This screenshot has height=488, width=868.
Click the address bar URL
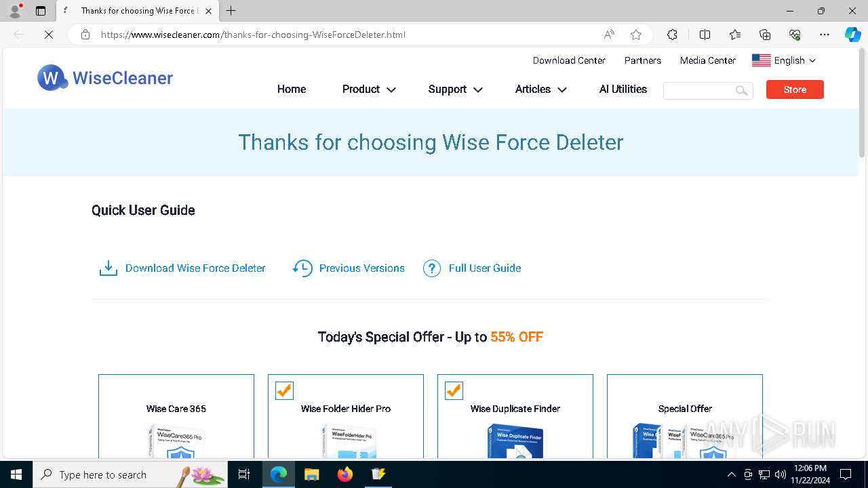253,35
